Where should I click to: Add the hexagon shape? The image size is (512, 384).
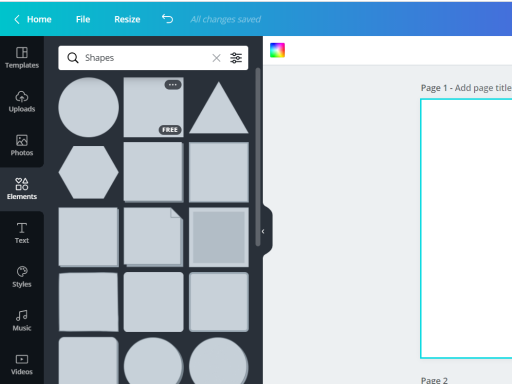(x=88, y=172)
